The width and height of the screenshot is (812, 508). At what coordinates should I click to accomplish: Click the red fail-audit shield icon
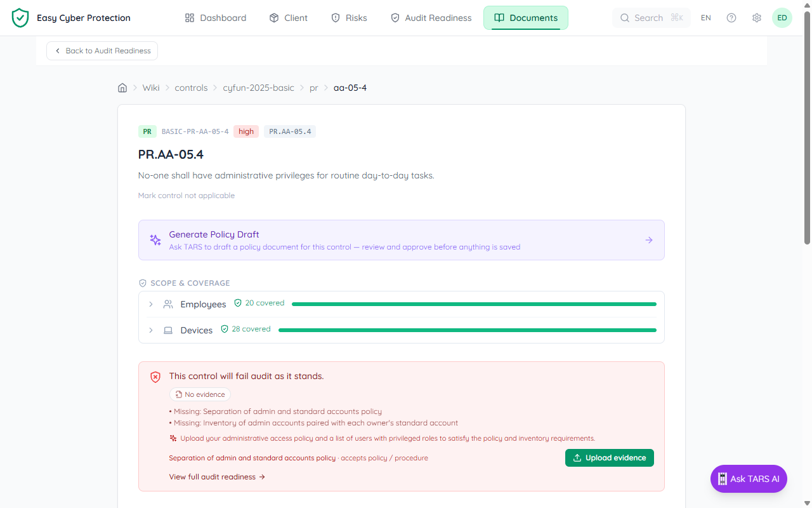(155, 377)
